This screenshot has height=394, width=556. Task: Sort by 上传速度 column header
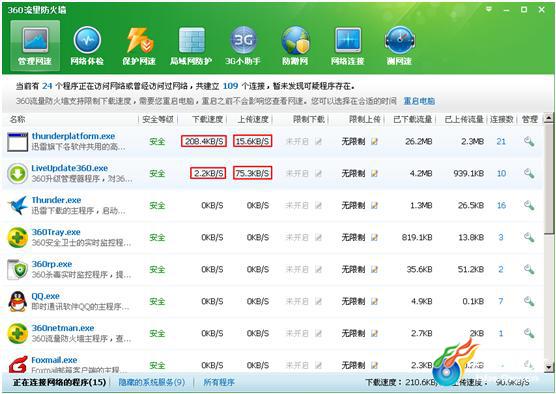point(253,120)
